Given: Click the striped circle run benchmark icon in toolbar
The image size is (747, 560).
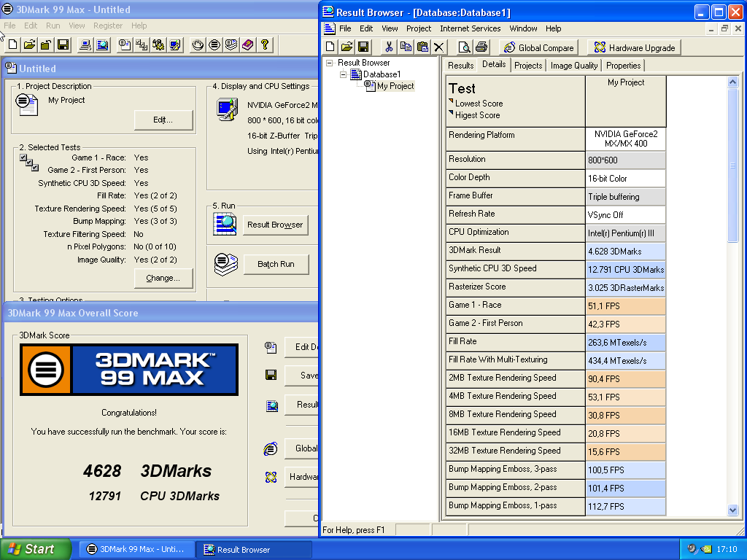Looking at the screenshot, I should coord(214,44).
